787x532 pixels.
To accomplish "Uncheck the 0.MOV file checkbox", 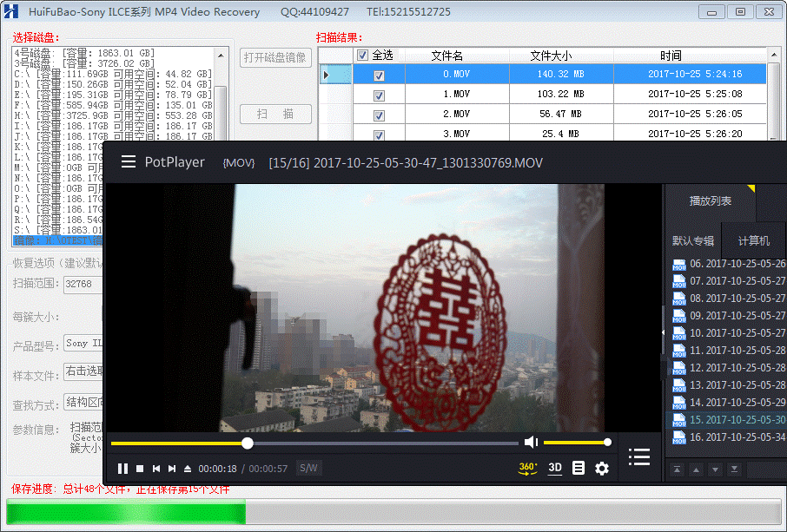I will pos(379,76).
